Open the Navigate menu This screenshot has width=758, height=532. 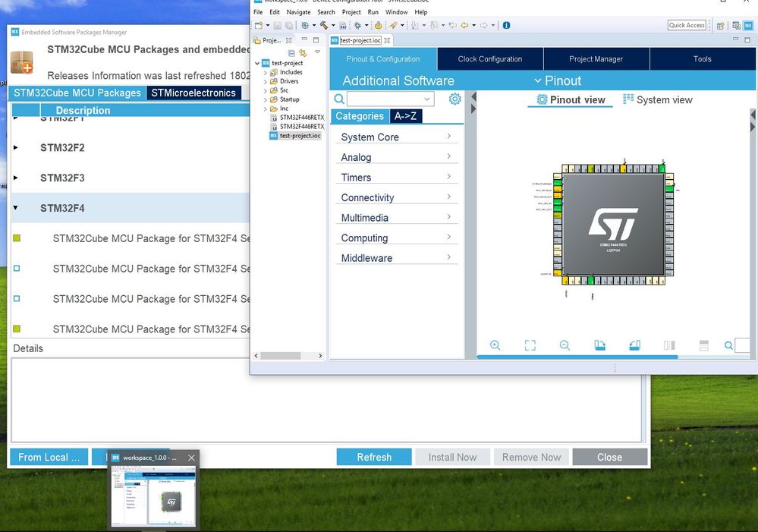(x=298, y=12)
